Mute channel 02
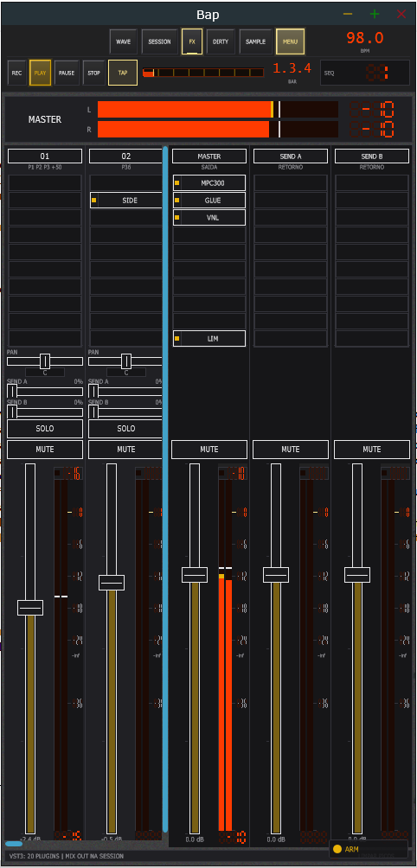The width and height of the screenshot is (417, 868). [x=125, y=450]
